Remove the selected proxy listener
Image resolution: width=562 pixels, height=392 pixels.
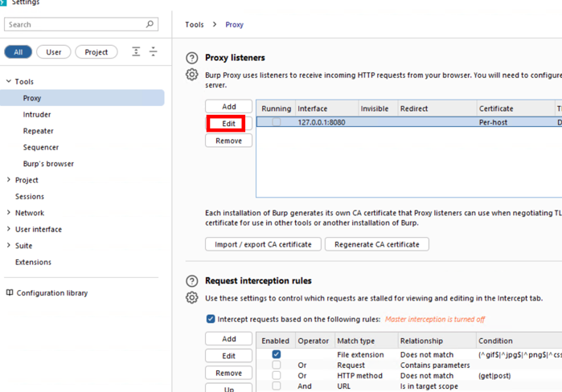[228, 141]
